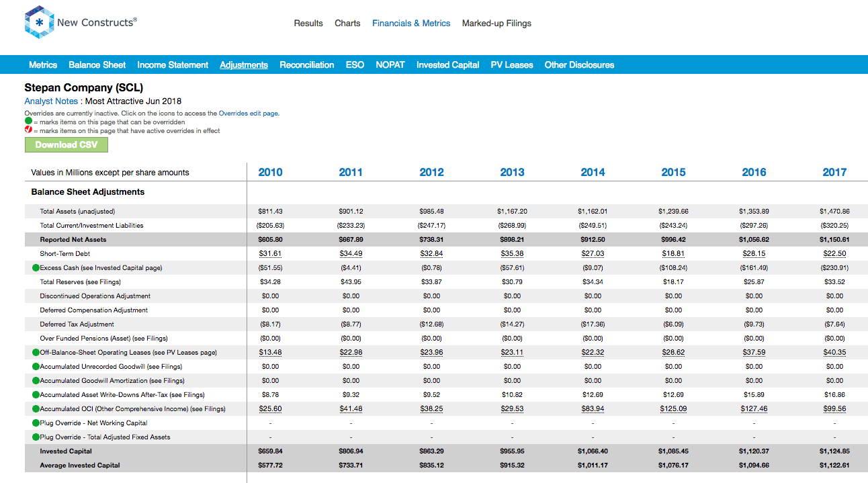Switch to the Reconciliation tab
This screenshot has height=483, width=868.
[x=307, y=65]
